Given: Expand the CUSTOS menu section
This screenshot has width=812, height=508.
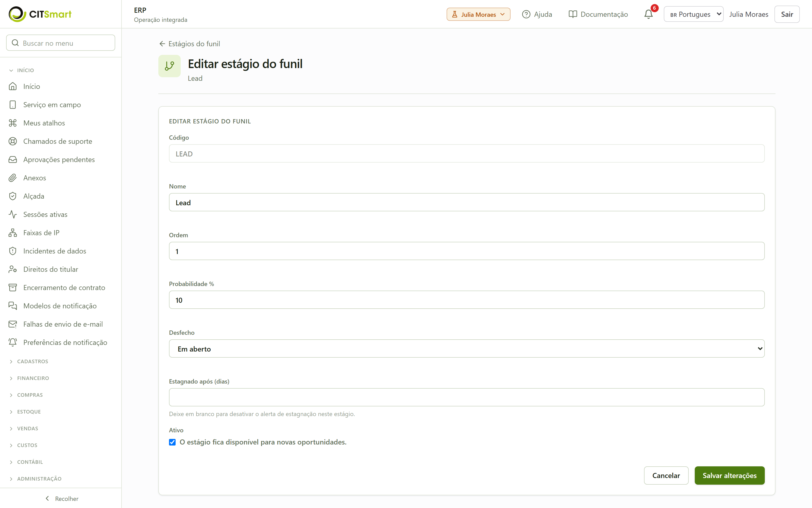Looking at the screenshot, I should 24,446.
